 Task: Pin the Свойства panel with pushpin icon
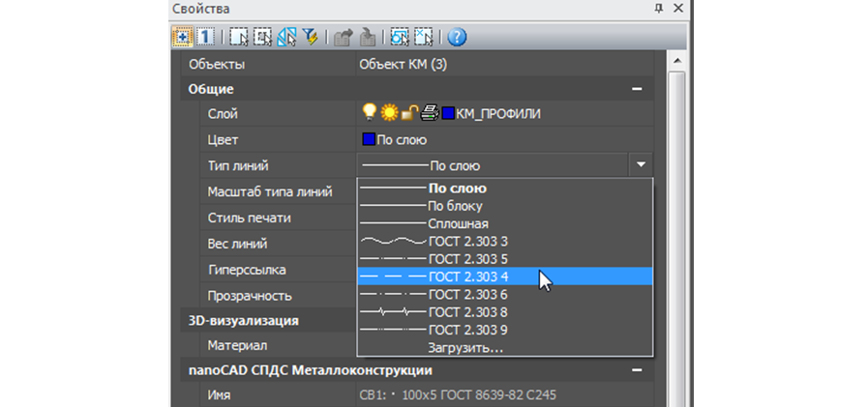click(659, 9)
